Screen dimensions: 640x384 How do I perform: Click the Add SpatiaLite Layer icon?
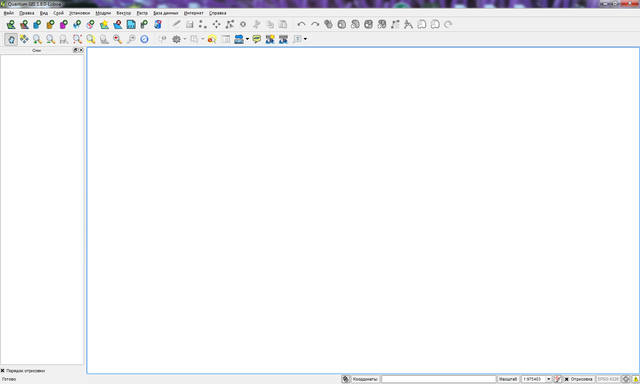pos(51,24)
